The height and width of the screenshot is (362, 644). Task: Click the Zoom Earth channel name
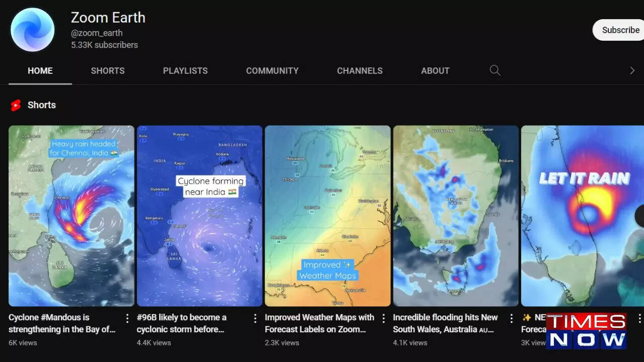click(108, 18)
